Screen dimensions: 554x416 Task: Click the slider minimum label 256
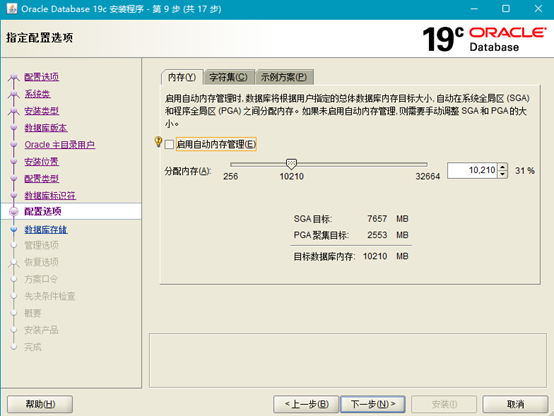pyautogui.click(x=230, y=176)
